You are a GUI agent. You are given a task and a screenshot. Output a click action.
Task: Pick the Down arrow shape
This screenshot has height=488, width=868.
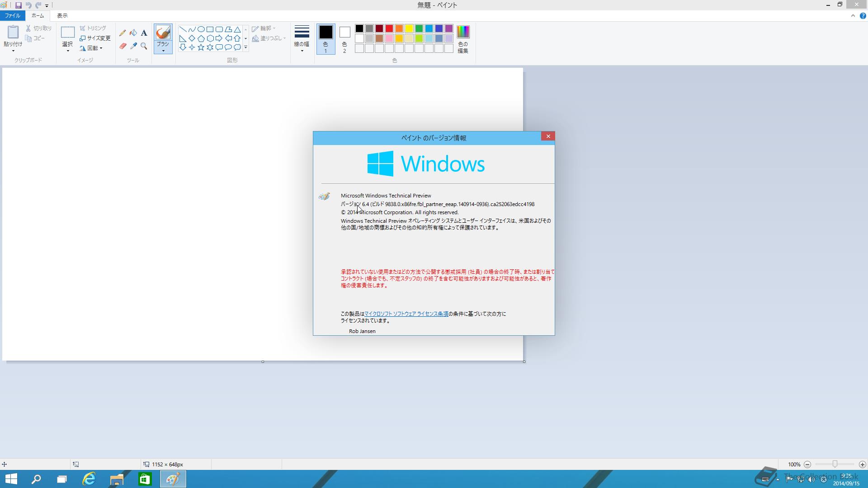coord(183,47)
